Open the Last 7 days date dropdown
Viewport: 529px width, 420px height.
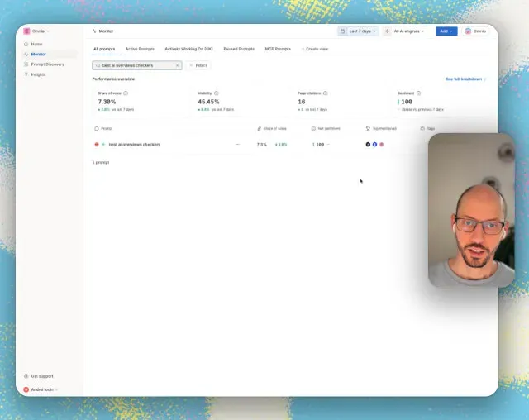[358, 31]
